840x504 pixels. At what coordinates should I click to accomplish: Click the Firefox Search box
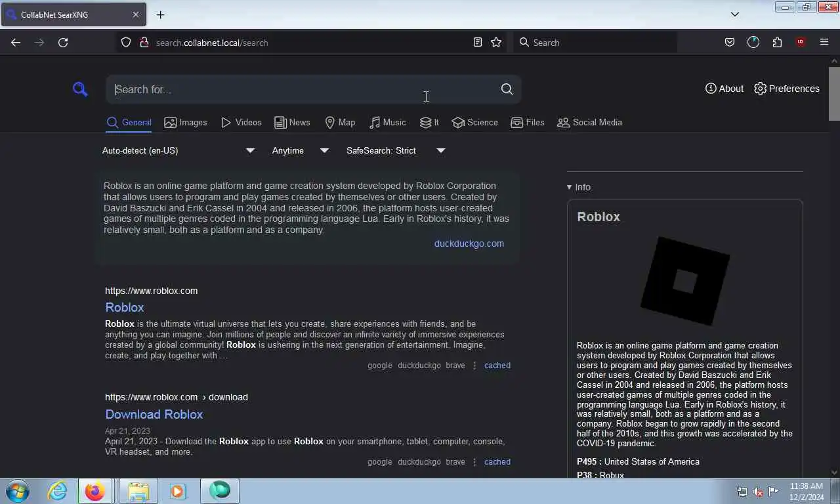pos(595,43)
